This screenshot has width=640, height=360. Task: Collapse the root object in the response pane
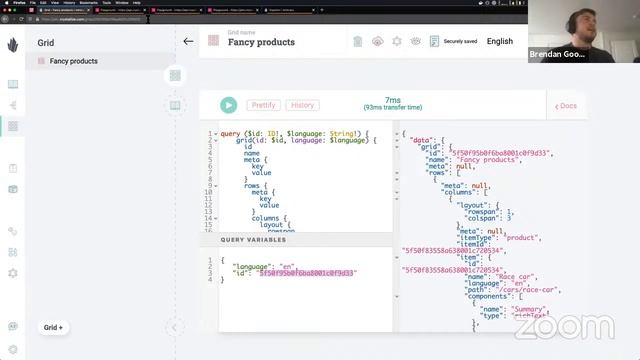coord(397,134)
